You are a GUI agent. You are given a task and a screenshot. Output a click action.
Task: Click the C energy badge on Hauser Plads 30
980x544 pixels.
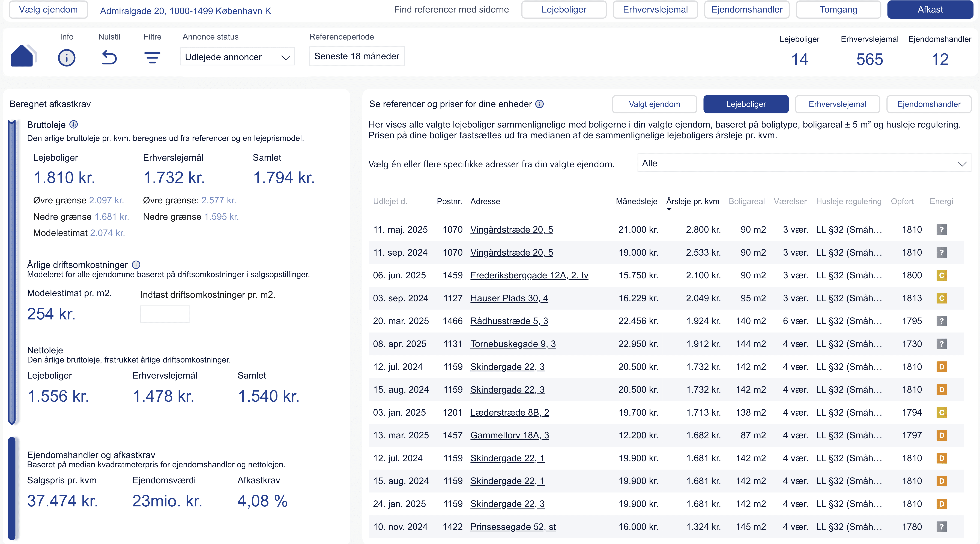(x=942, y=298)
